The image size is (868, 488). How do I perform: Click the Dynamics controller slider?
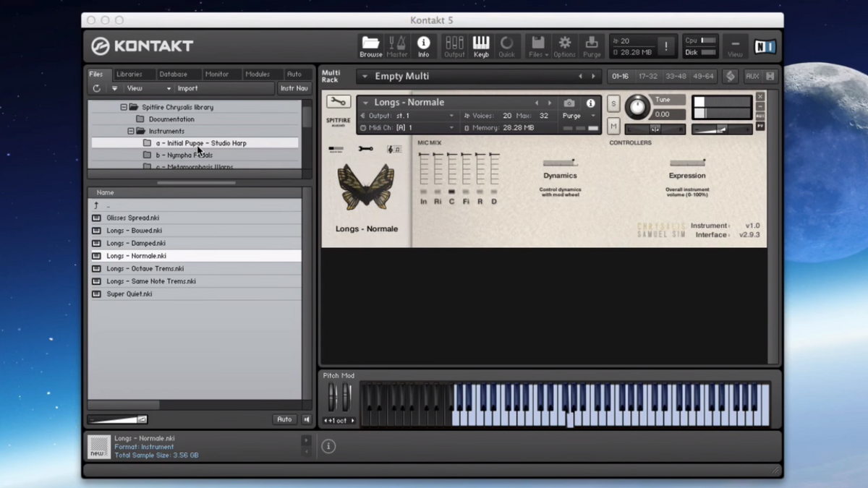(559, 163)
